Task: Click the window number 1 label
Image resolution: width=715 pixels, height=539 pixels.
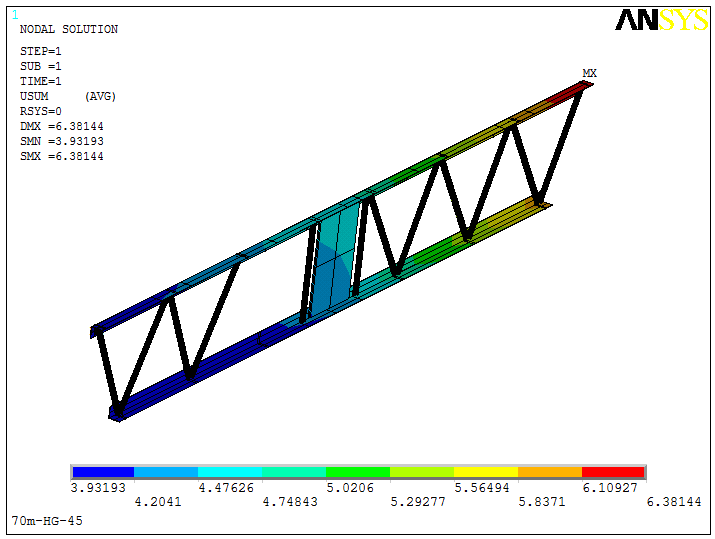Action: (15, 16)
